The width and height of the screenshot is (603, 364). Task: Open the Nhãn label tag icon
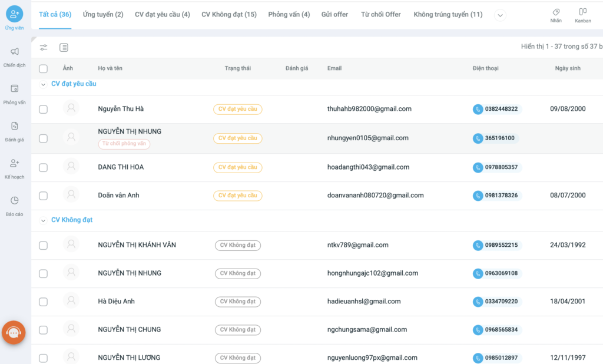coord(556,15)
